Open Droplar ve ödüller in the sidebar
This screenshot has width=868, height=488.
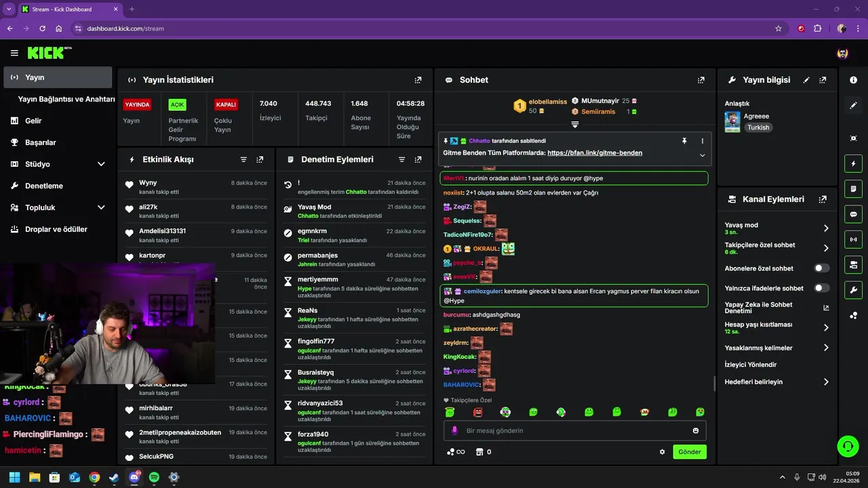click(x=58, y=229)
